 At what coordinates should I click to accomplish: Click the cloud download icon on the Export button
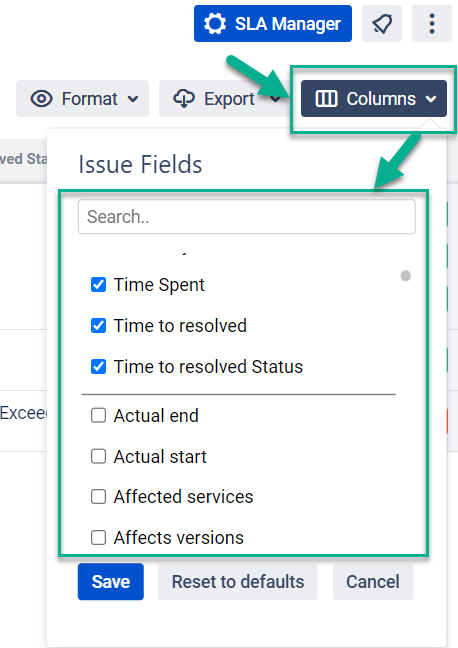click(184, 99)
